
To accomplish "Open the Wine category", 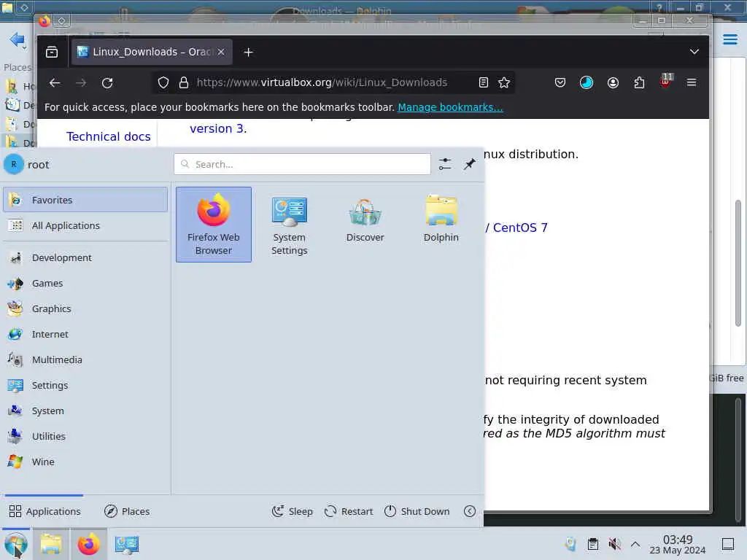I will coord(85,462).
